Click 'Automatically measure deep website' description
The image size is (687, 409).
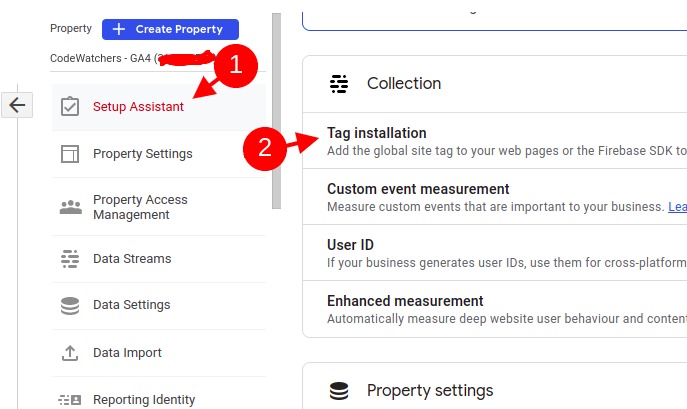point(506,319)
